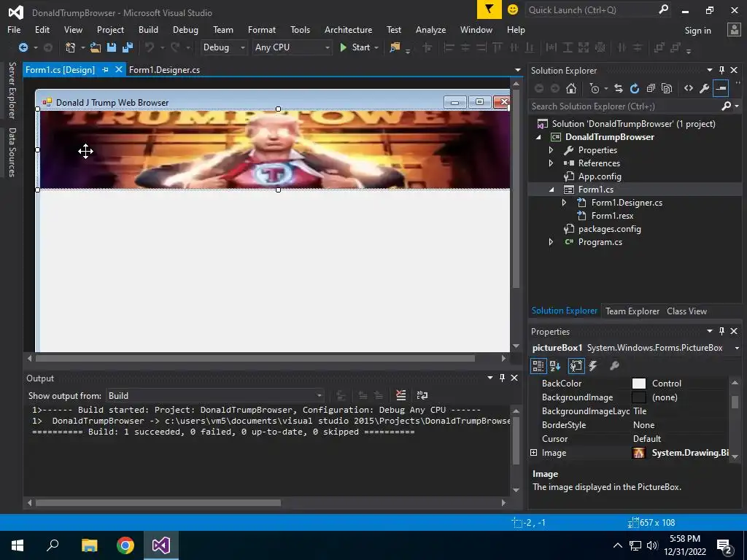Viewport: 747px width, 560px height.
Task: Click the Quick Launch input field
Action: [x=591, y=9]
